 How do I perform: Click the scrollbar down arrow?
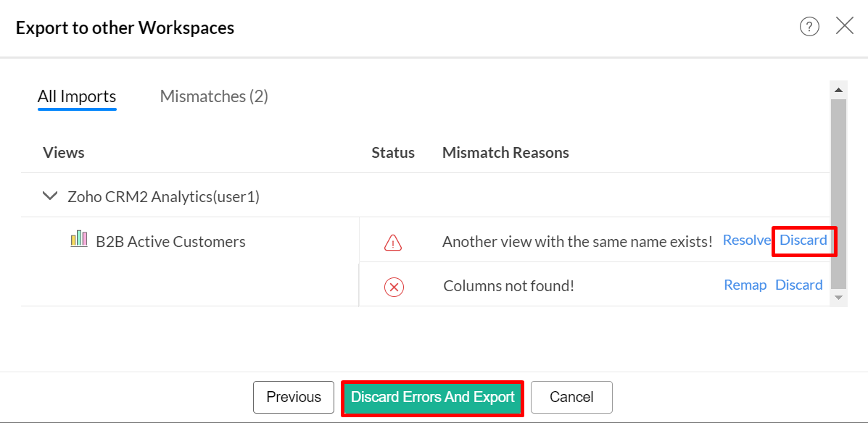tap(838, 298)
